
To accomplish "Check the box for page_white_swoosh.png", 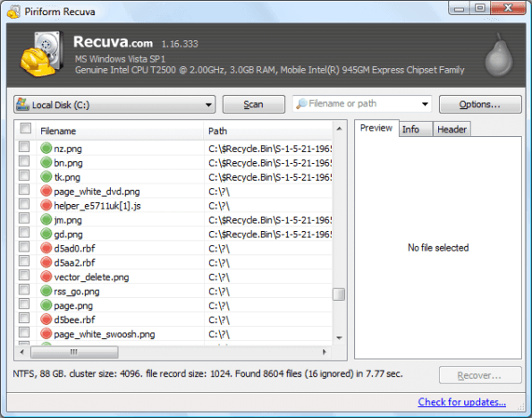I will [24, 332].
